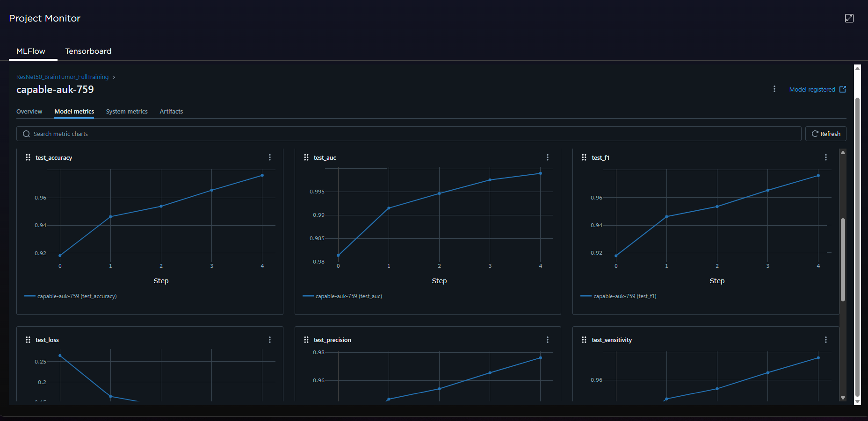Viewport: 868px width, 421px height.
Task: Click the test_auc chart title
Action: pos(325,157)
